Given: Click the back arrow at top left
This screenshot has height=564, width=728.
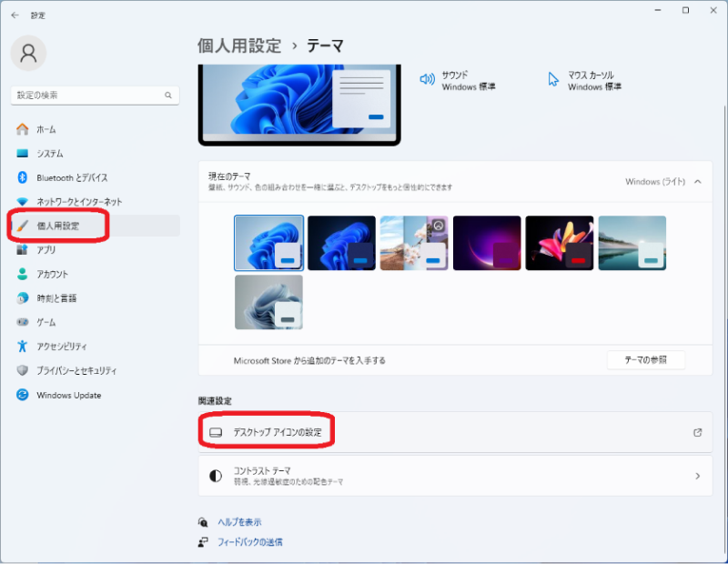Looking at the screenshot, I should click(14, 15).
